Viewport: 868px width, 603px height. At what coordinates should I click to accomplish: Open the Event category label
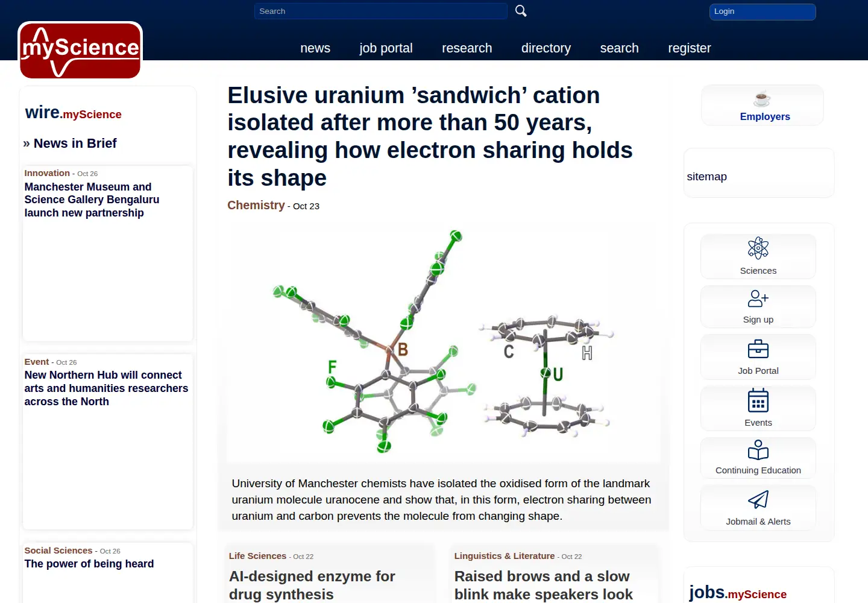(37, 362)
